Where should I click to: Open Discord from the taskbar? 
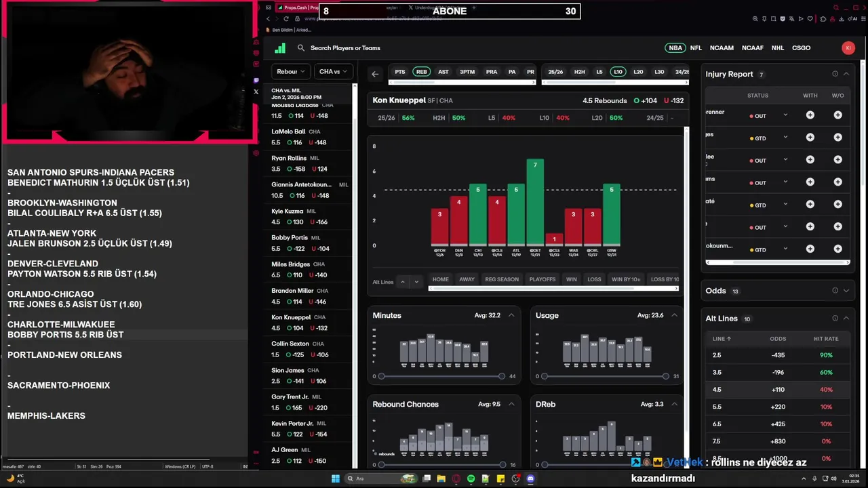pyautogui.click(x=530, y=479)
